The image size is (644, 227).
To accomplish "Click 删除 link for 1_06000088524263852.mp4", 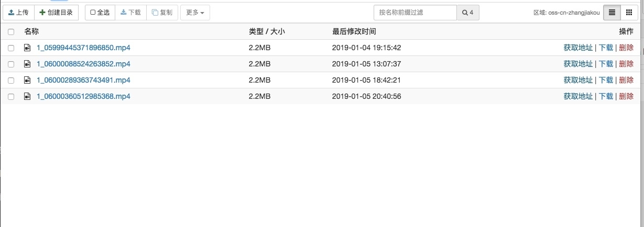I will [x=626, y=64].
